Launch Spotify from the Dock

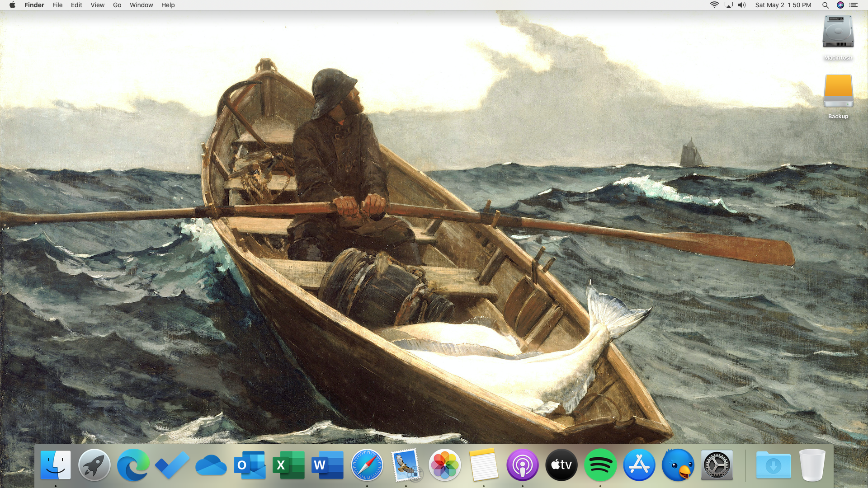[x=600, y=465]
